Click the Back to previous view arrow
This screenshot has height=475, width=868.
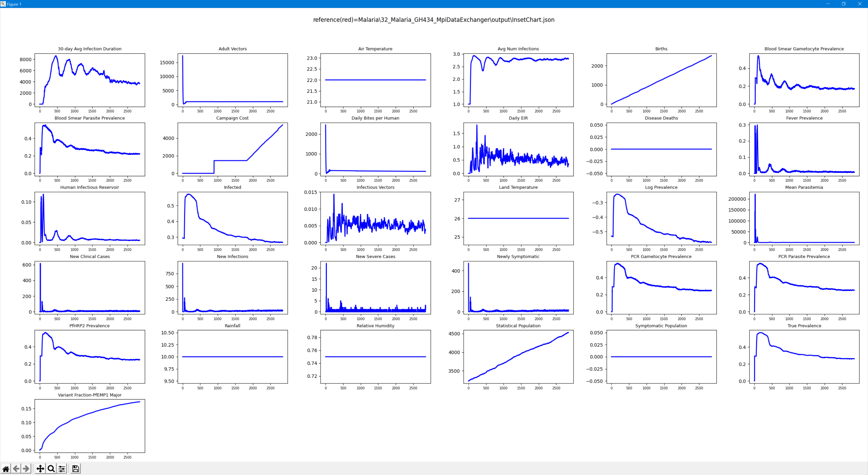16,469
